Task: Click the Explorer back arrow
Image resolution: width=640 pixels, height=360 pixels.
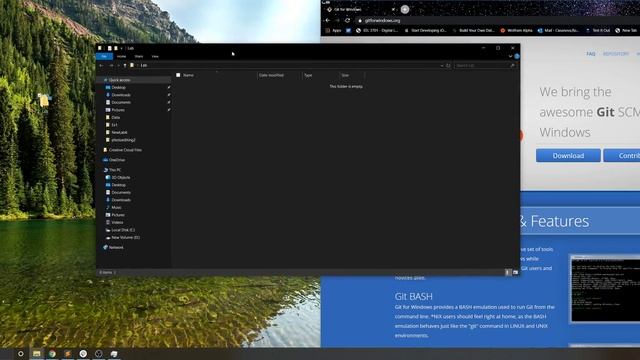Action: [x=102, y=65]
